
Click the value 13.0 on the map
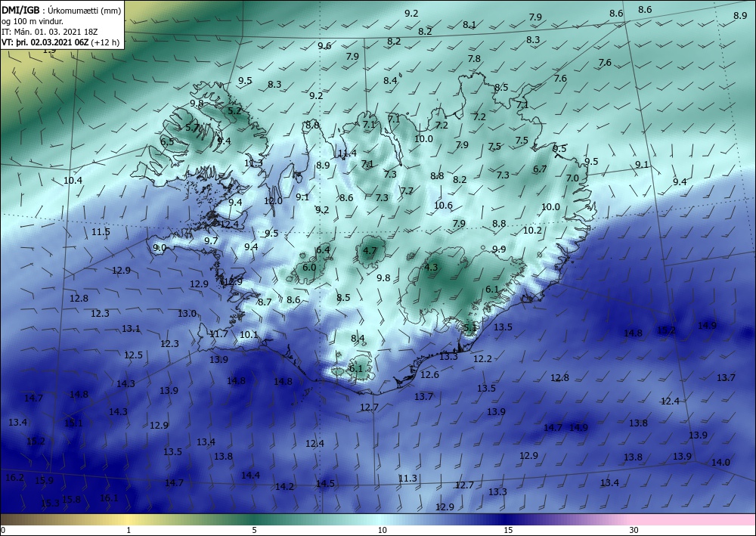coord(187,313)
